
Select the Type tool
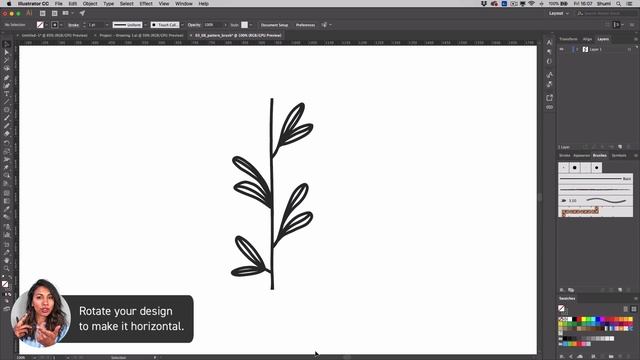[7, 94]
